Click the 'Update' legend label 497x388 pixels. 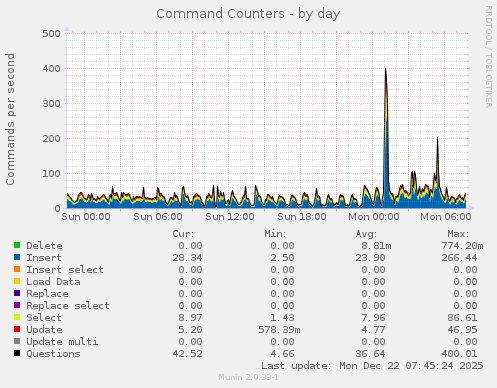click(x=44, y=330)
